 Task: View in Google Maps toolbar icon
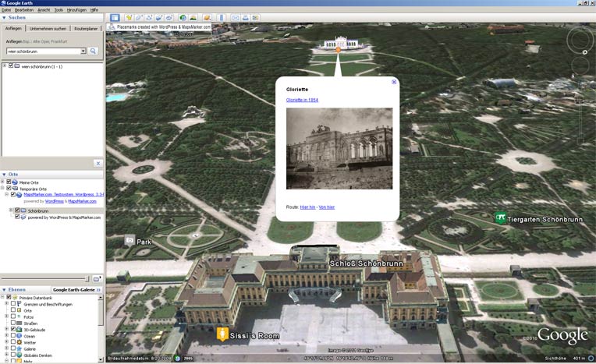(255, 18)
